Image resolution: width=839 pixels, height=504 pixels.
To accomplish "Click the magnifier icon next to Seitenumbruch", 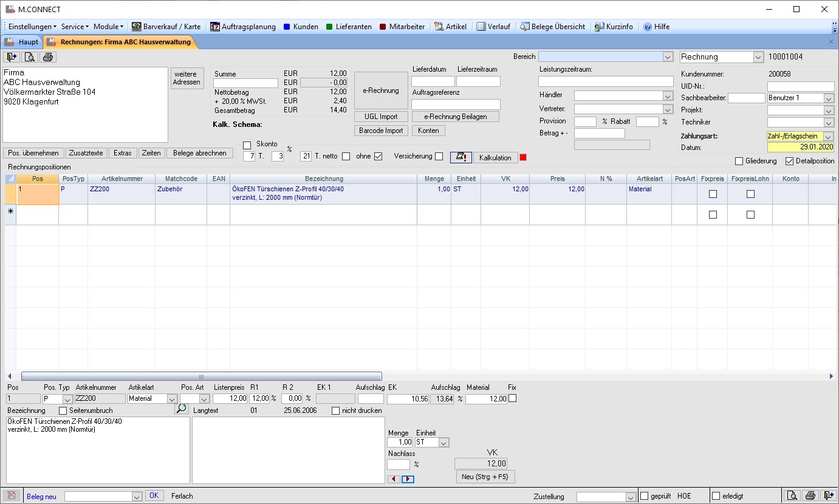I will pyautogui.click(x=181, y=409).
